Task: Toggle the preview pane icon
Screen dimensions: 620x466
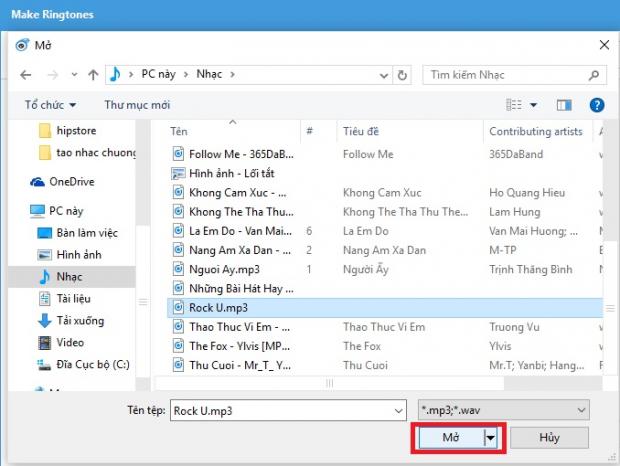Action: pos(563,104)
